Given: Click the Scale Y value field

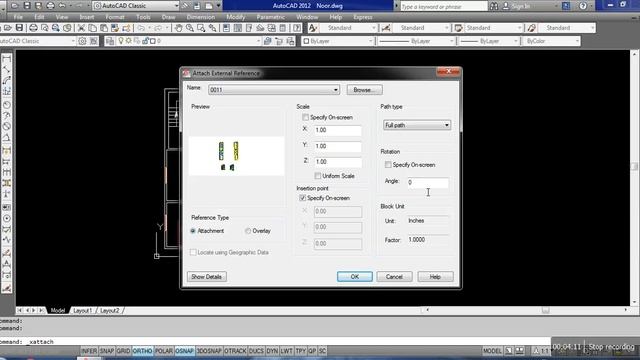Looking at the screenshot, I should 338,146.
